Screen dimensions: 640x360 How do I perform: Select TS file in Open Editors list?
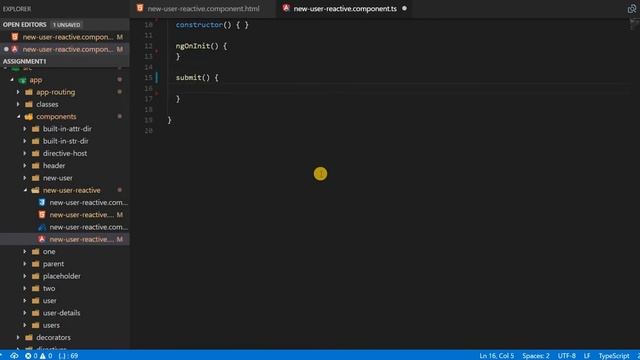click(65, 49)
